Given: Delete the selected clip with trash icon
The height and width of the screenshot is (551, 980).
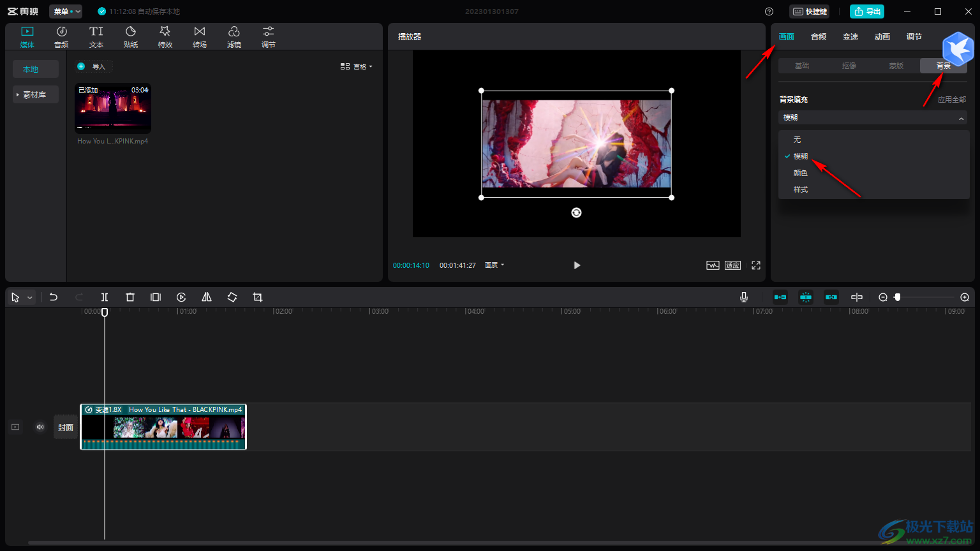Looking at the screenshot, I should tap(130, 297).
